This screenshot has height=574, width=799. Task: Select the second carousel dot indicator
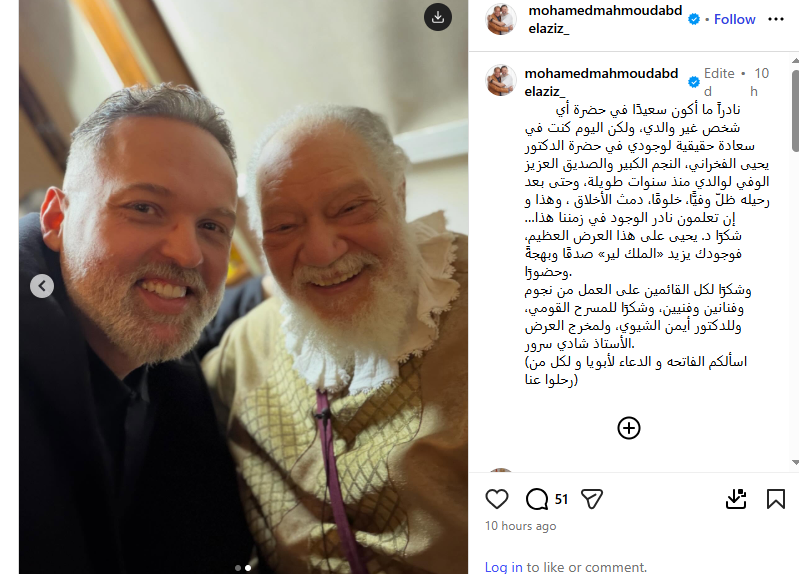248,568
